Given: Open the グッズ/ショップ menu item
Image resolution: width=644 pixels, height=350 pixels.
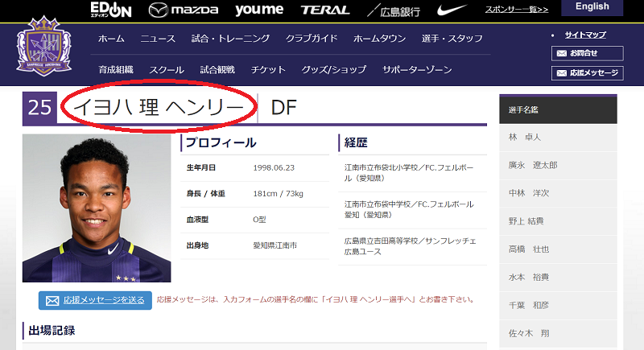Looking at the screenshot, I should click(333, 70).
